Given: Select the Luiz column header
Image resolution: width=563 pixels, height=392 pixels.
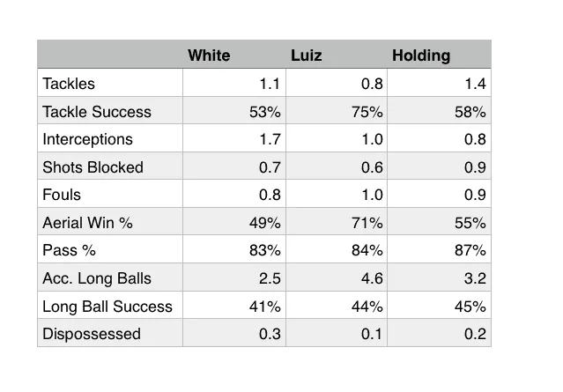Looking at the screenshot, I should pos(307,55).
